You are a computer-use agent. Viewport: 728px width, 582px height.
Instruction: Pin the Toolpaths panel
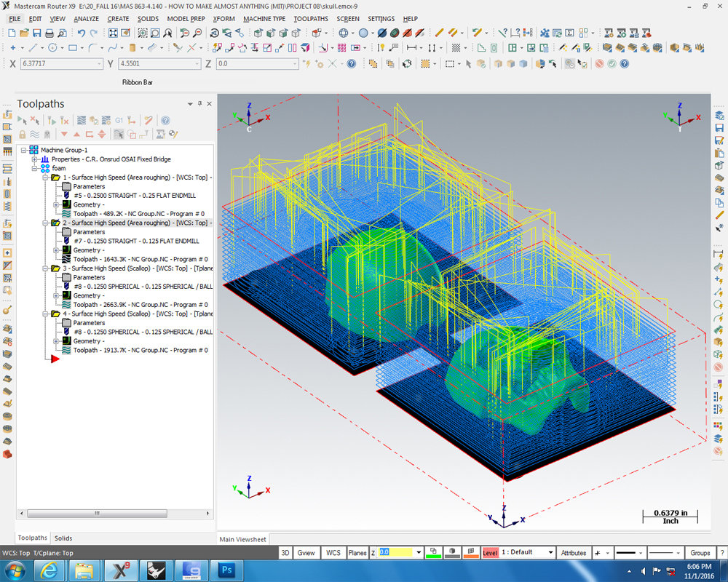[200, 103]
